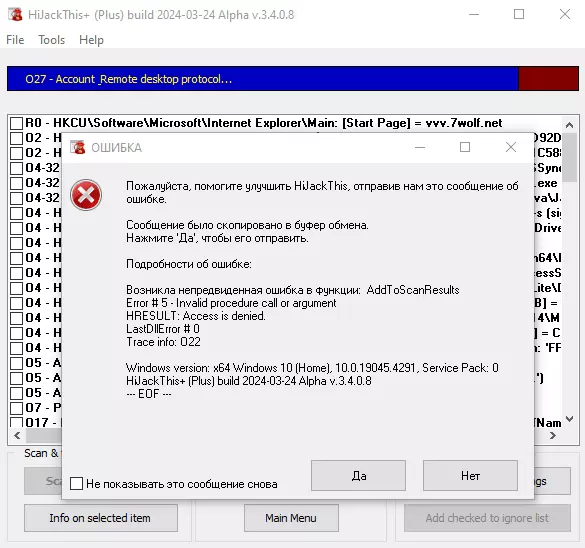Image resolution: width=585 pixels, height=548 pixels.
Task: Check the first O4-32 entry checkbox
Action: coord(16,168)
